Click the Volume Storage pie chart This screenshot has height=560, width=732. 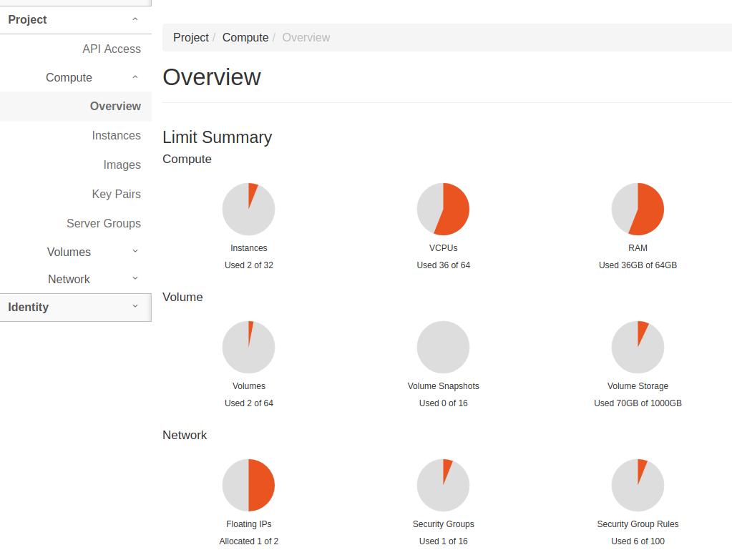(x=638, y=347)
